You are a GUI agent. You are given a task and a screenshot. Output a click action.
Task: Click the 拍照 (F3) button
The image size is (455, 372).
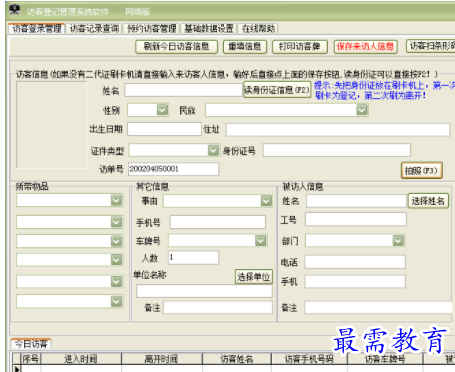(422, 171)
